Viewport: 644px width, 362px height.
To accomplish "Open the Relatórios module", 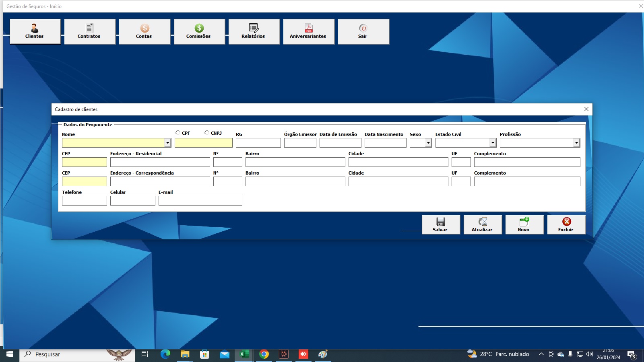I will tap(254, 31).
